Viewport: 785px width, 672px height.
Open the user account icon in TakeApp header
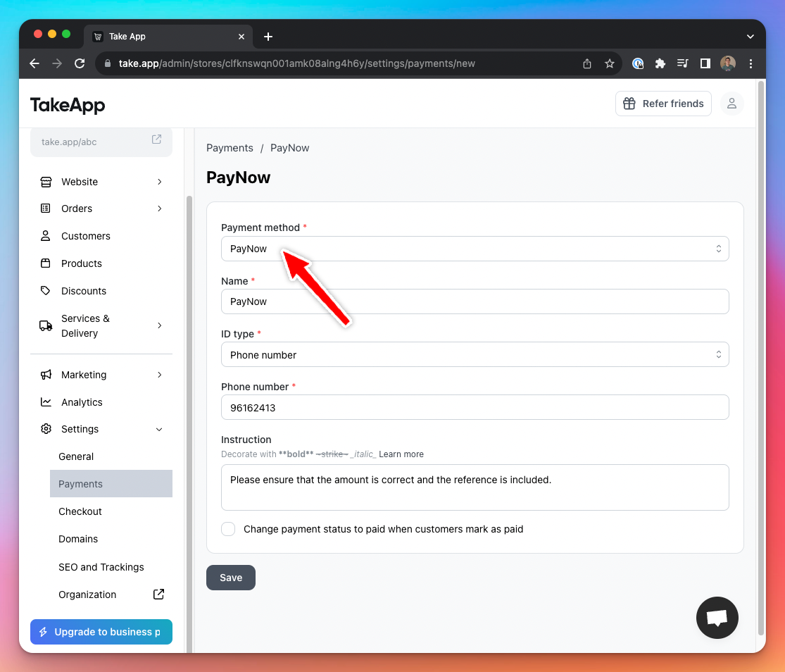point(731,104)
